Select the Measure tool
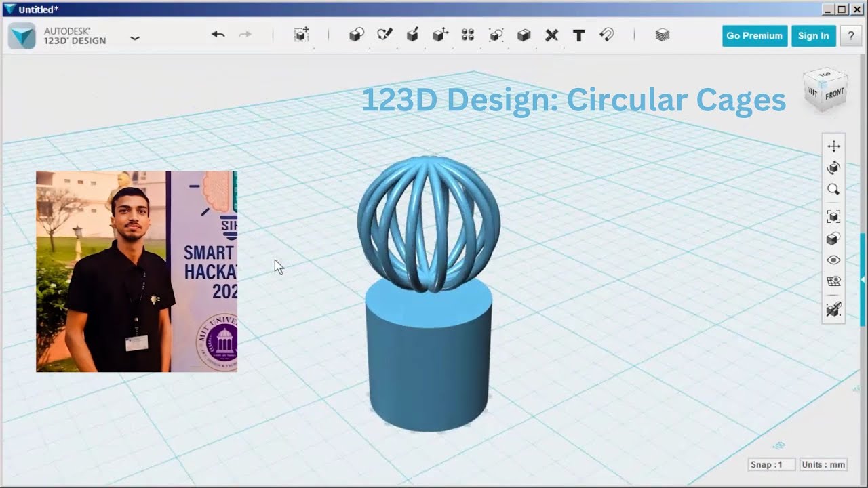The image size is (868, 488). [551, 35]
